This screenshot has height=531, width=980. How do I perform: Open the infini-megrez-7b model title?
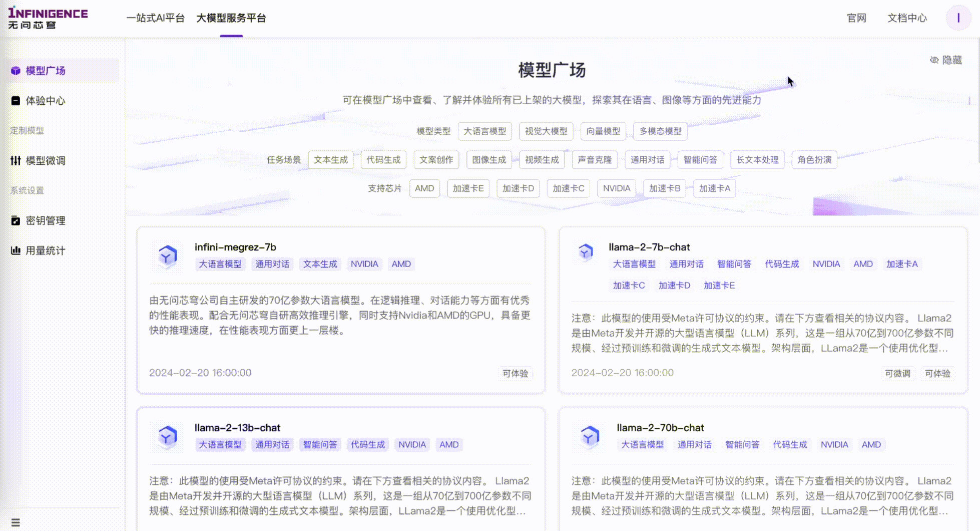pyautogui.click(x=235, y=247)
